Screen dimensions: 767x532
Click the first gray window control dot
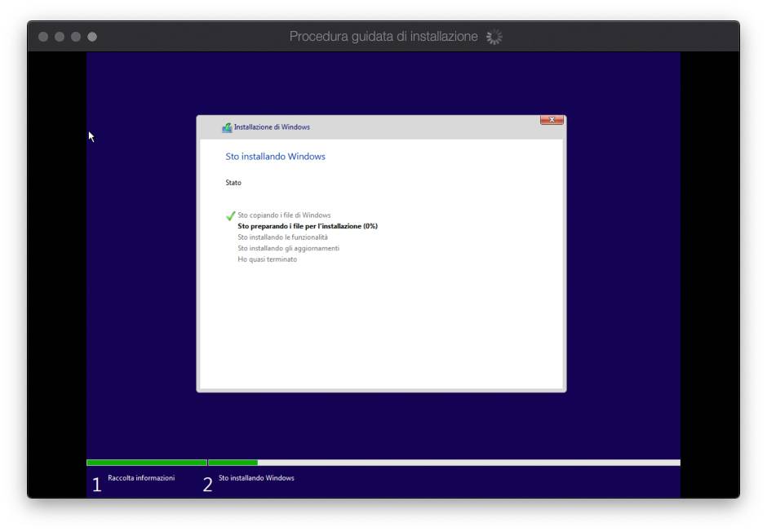(43, 37)
